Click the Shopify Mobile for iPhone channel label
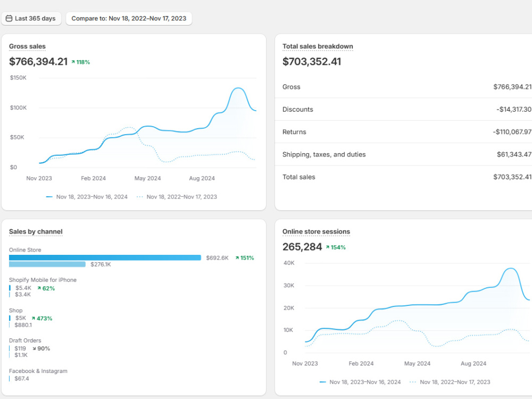This screenshot has height=399, width=532. [43, 280]
